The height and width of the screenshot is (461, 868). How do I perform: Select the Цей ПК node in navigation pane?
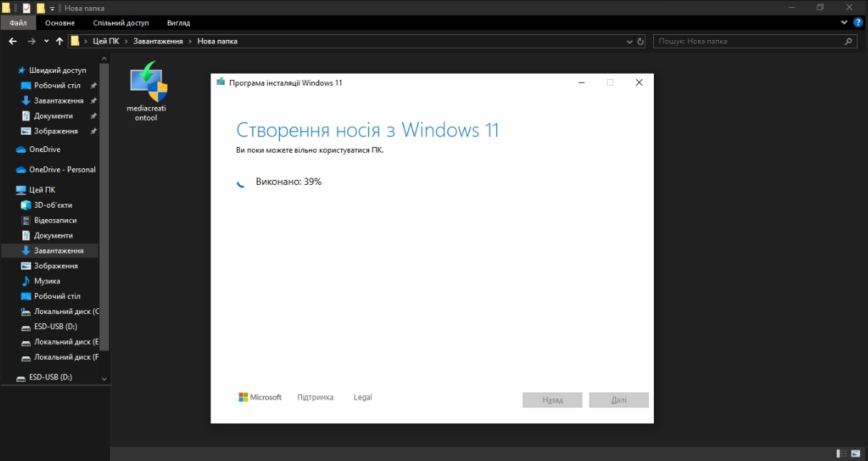[x=41, y=190]
